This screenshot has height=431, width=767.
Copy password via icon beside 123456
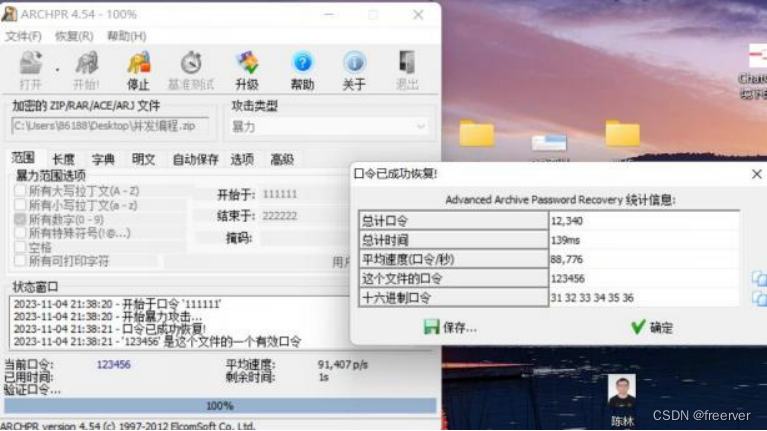pyautogui.click(x=759, y=278)
